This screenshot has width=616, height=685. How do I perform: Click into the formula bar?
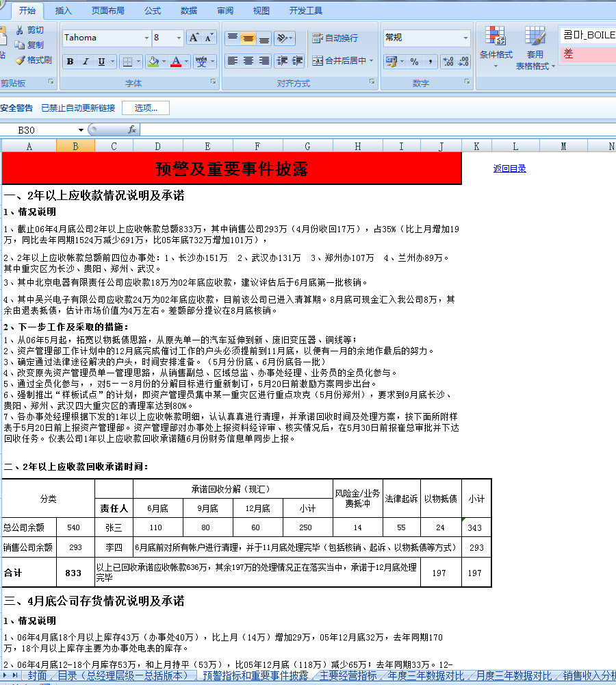click(x=378, y=129)
